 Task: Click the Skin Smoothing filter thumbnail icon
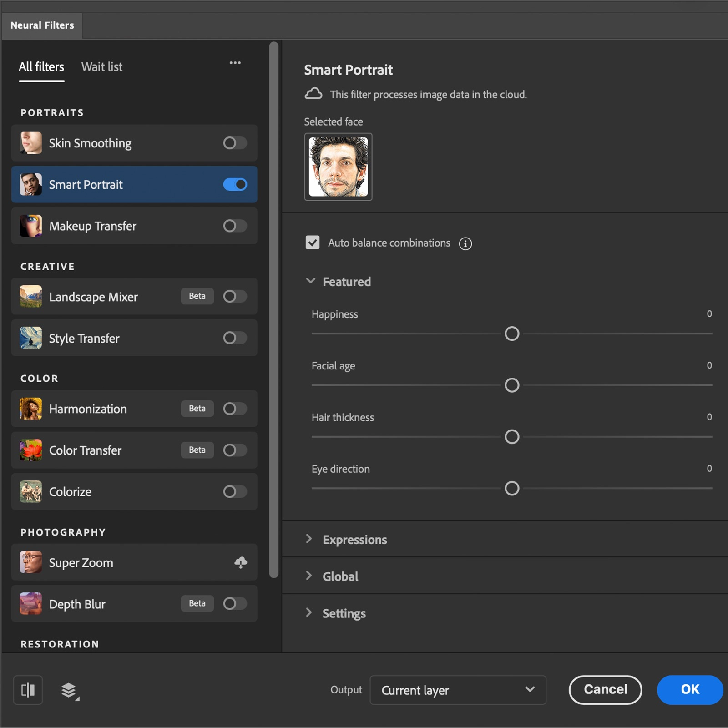pyautogui.click(x=30, y=143)
